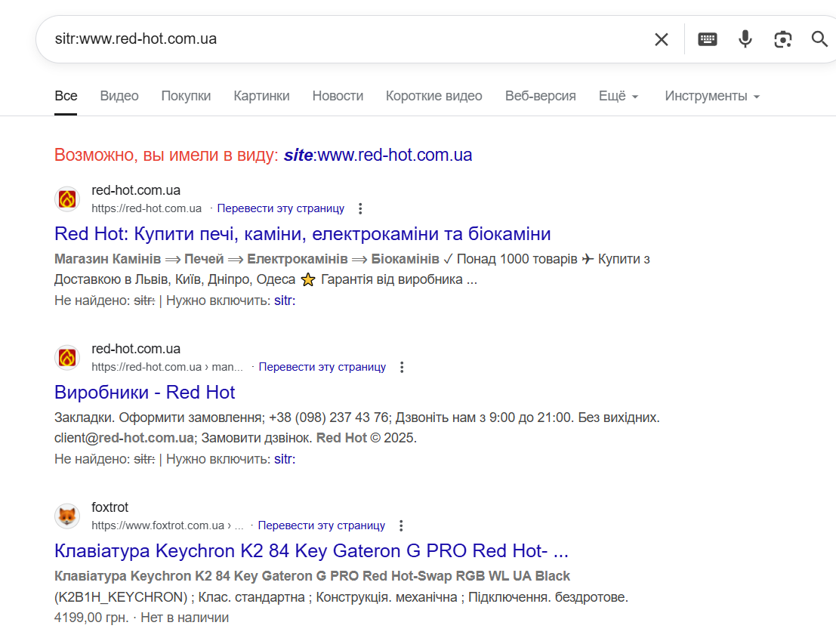Viewport: 836px width, 644px height.
Task: Click the suggested site:www.red-hot.com.ua correction
Action: tap(378, 155)
